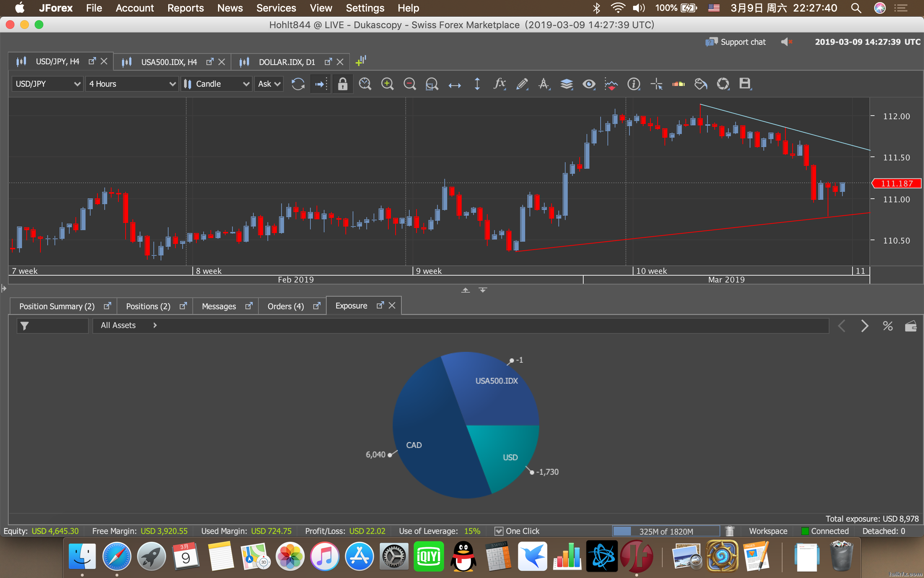This screenshot has height=578, width=924.
Task: Click the circular sync arrows icon
Action: [x=723, y=84]
